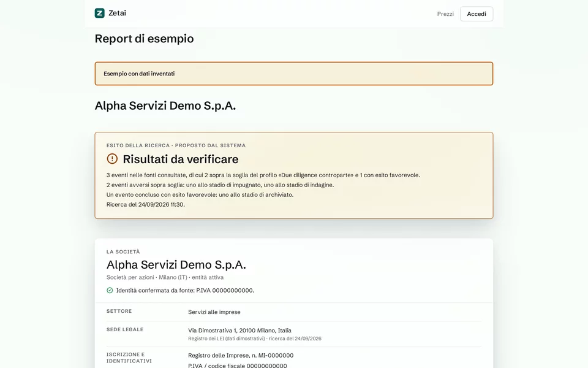Click the green check icon beside Identità confermata
Viewport: 588px width, 368px height.
coord(110,290)
